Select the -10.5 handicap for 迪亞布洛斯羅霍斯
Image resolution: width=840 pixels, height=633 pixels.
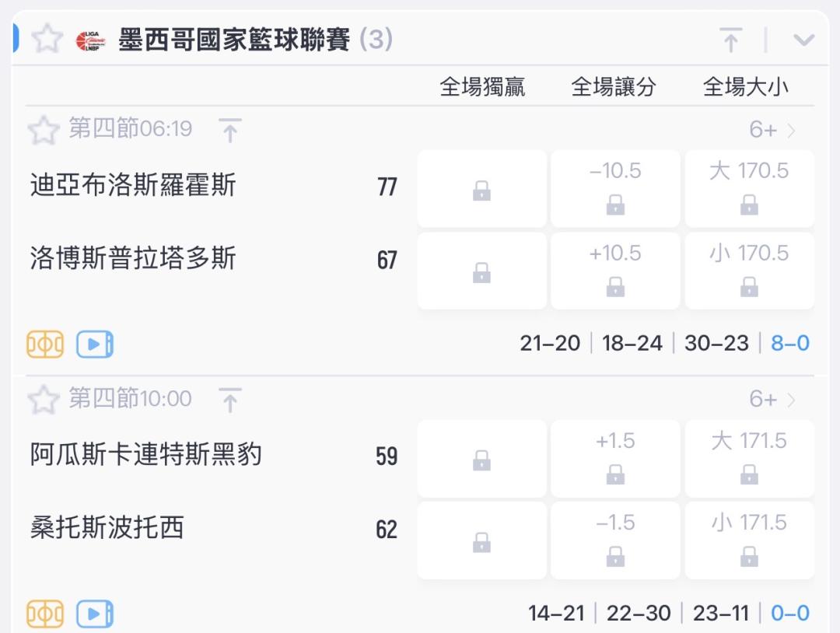pos(615,188)
